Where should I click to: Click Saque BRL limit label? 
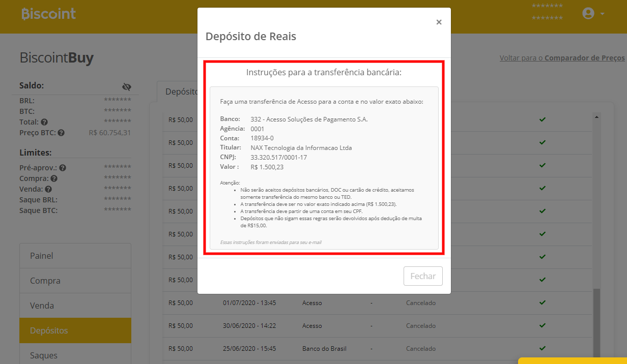39,200
